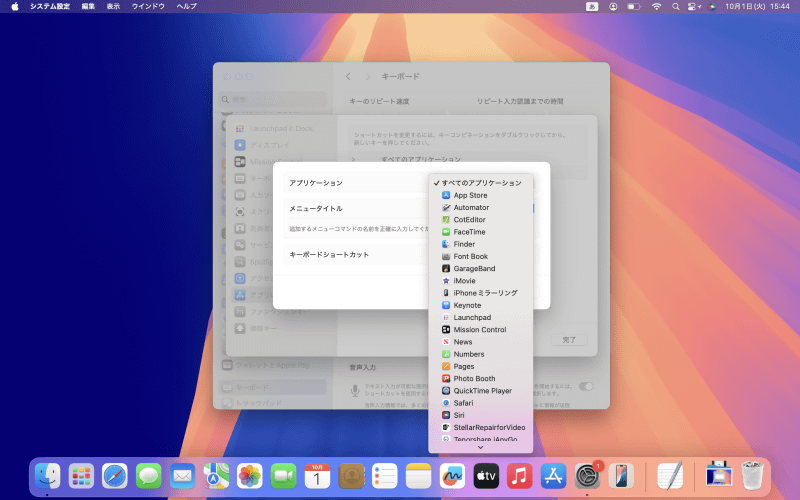
Task: Click the Japanese input source indicator
Action: coord(592,7)
